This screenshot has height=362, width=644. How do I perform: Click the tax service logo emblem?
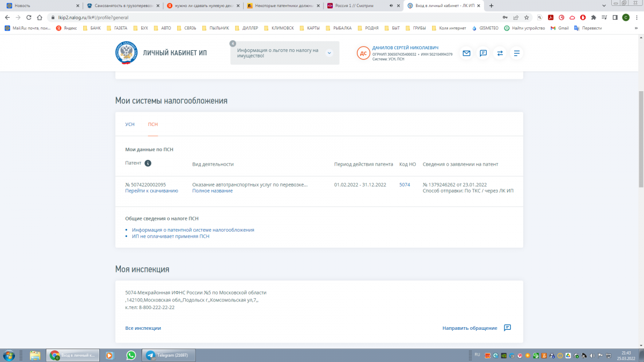coord(127,53)
